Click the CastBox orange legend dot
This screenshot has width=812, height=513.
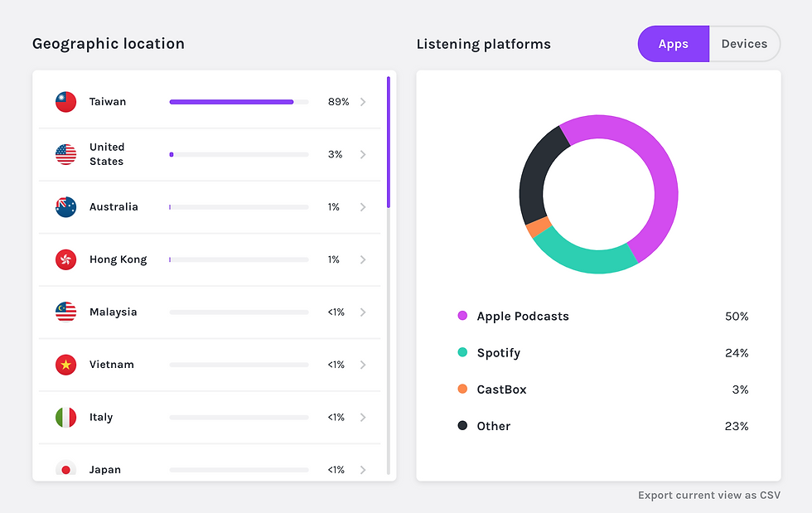pos(462,389)
